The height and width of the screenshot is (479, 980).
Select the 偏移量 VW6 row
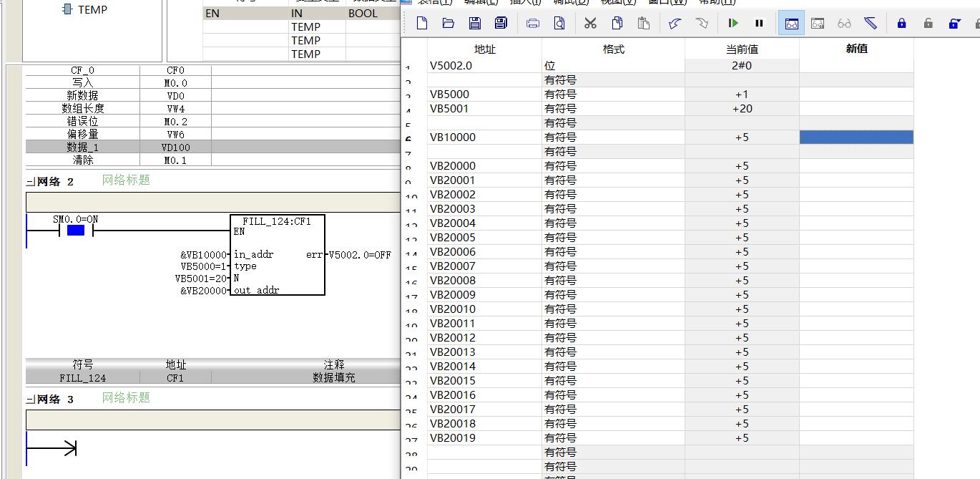coord(213,134)
